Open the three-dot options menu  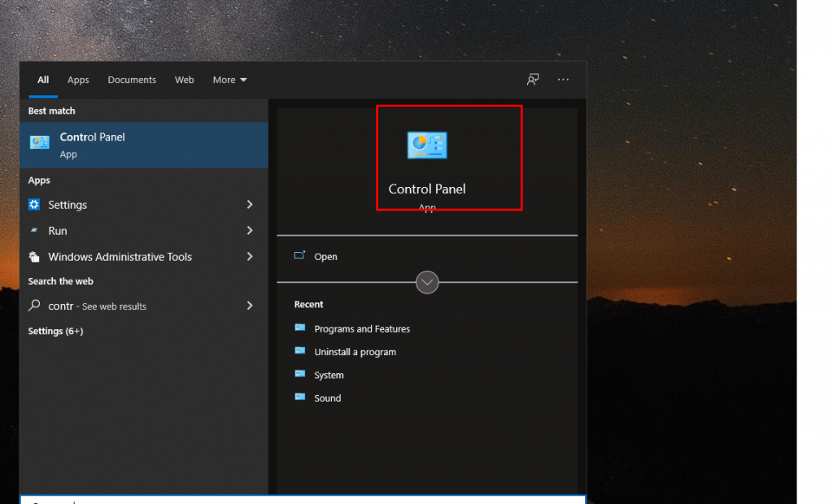[563, 80]
